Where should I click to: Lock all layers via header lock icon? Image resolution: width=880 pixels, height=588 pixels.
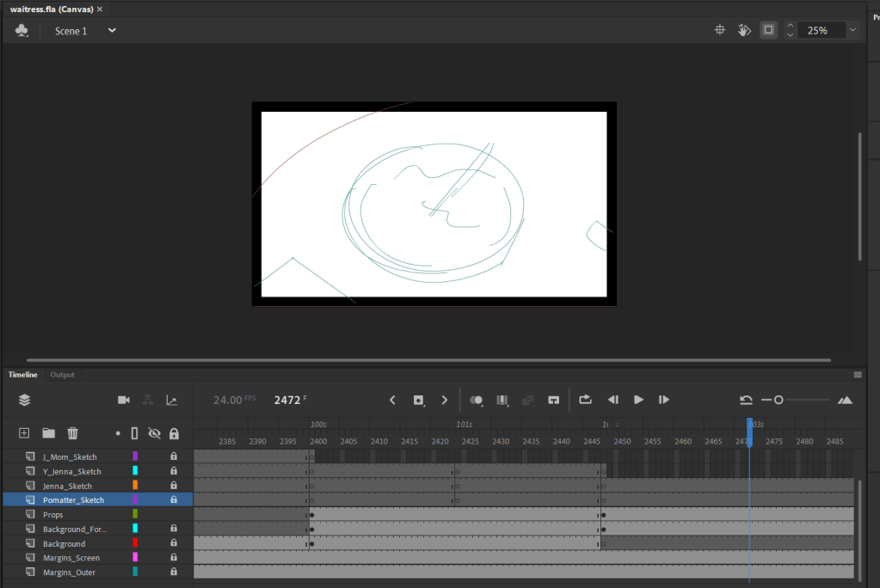pyautogui.click(x=174, y=433)
